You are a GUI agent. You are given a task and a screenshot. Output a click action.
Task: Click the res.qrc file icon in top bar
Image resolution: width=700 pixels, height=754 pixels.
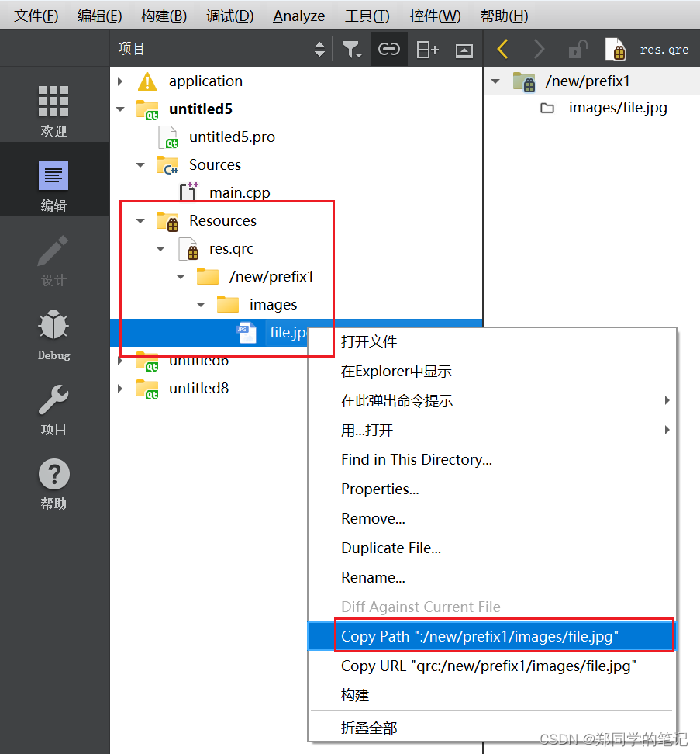click(616, 49)
